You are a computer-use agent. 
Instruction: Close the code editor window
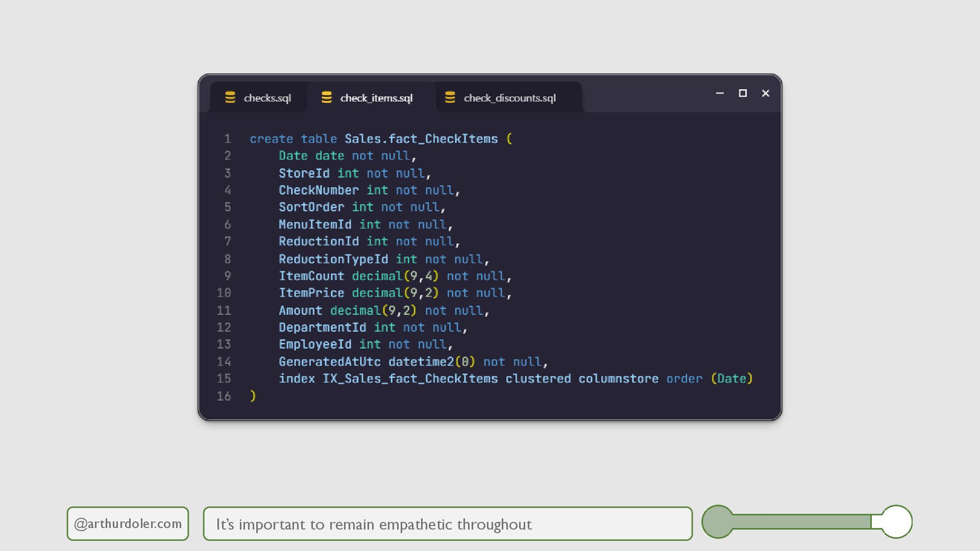(x=766, y=93)
